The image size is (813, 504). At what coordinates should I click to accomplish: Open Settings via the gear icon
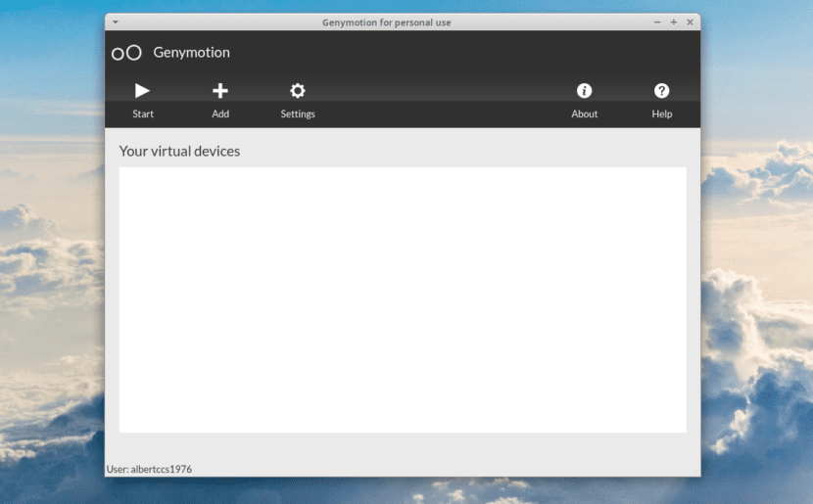click(298, 91)
